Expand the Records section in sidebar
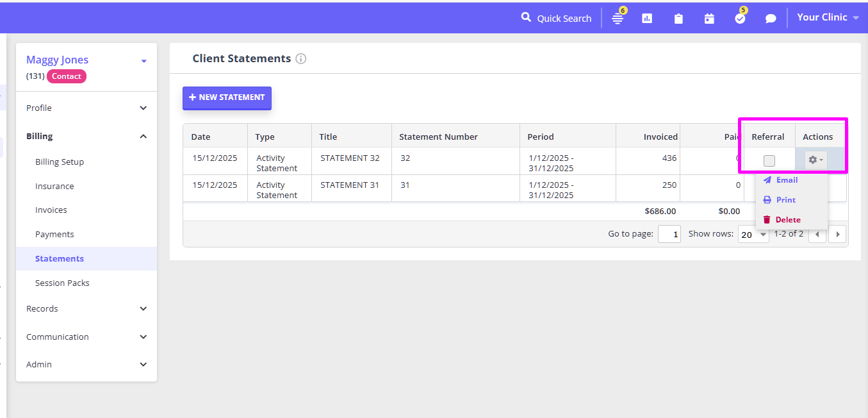 point(86,308)
